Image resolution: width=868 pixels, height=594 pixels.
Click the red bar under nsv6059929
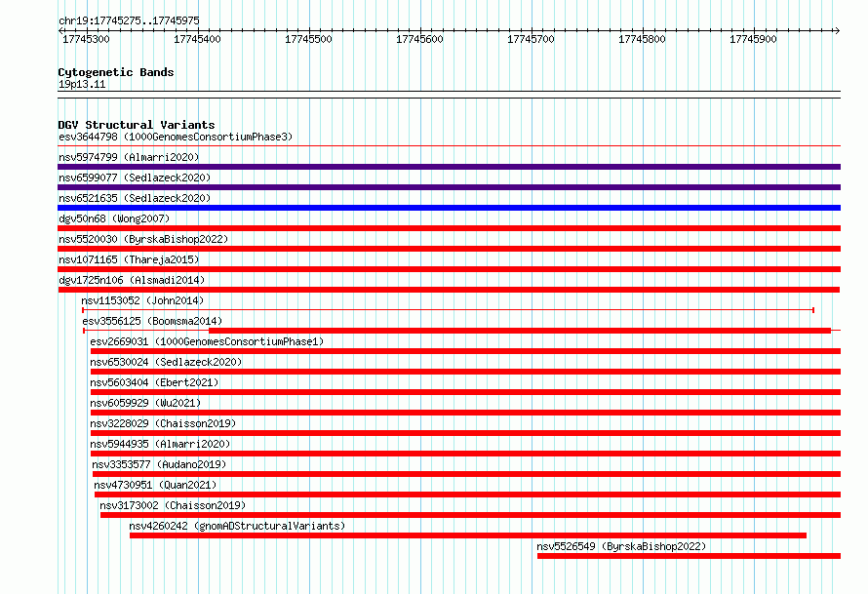[465, 413]
